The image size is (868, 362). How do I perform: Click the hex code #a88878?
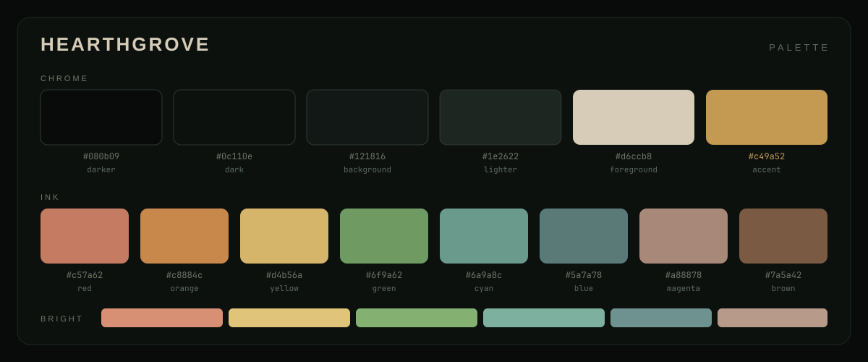tap(684, 275)
